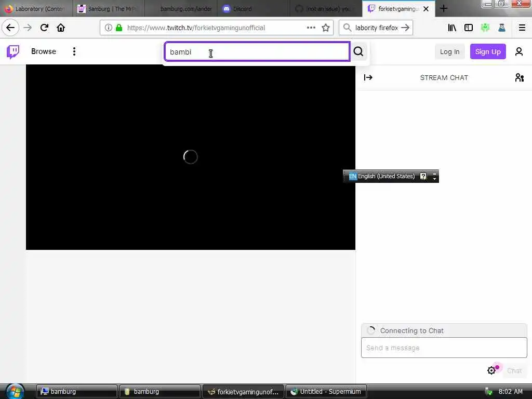Click the disabled Chat send button

514,370
